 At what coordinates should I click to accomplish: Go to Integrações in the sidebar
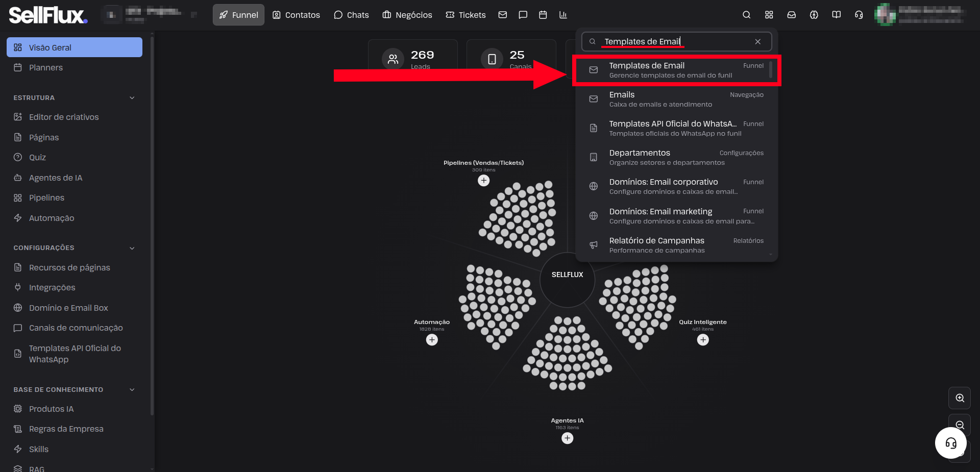(x=75, y=287)
